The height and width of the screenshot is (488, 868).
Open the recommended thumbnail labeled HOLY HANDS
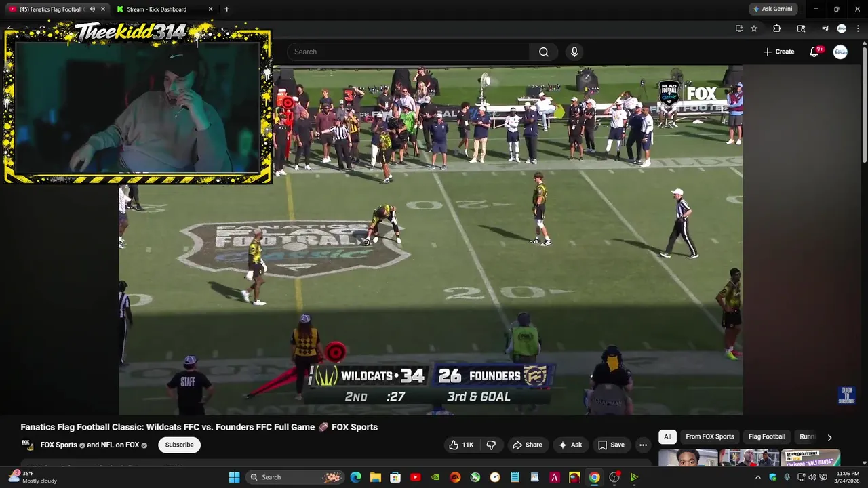tap(810, 458)
